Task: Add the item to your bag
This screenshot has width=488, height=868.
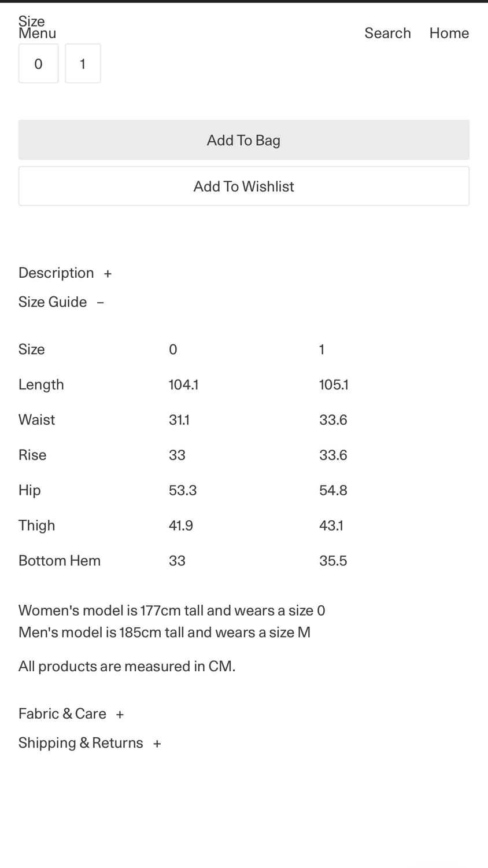Action: click(x=243, y=139)
